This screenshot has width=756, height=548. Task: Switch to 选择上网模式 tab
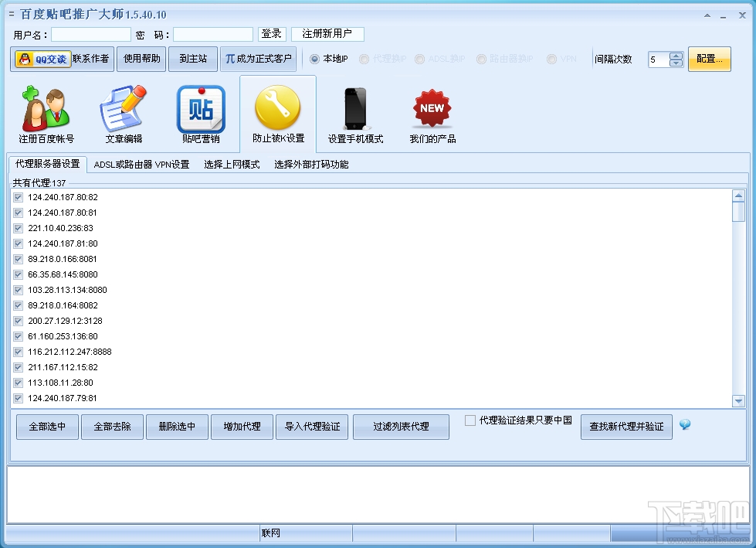point(232,165)
